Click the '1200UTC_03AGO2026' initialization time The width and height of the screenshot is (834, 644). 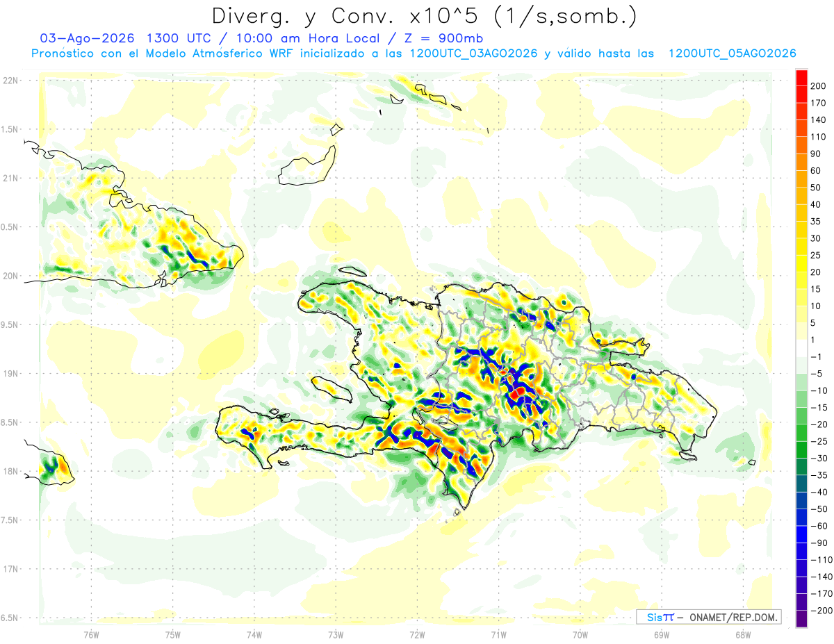[x=474, y=53]
